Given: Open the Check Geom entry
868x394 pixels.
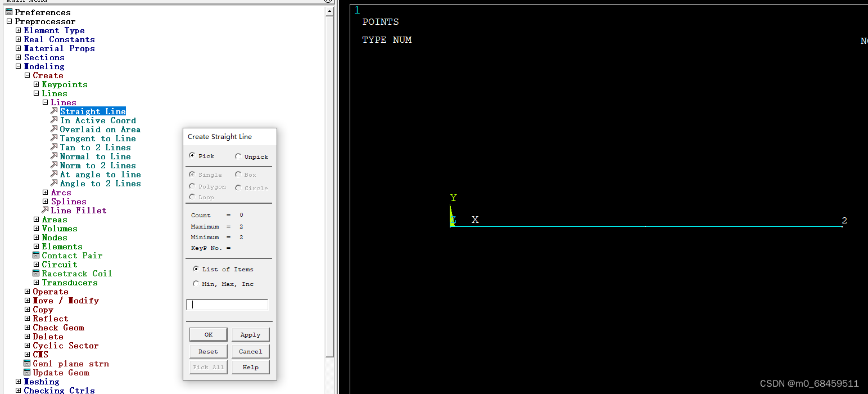Looking at the screenshot, I should [58, 328].
